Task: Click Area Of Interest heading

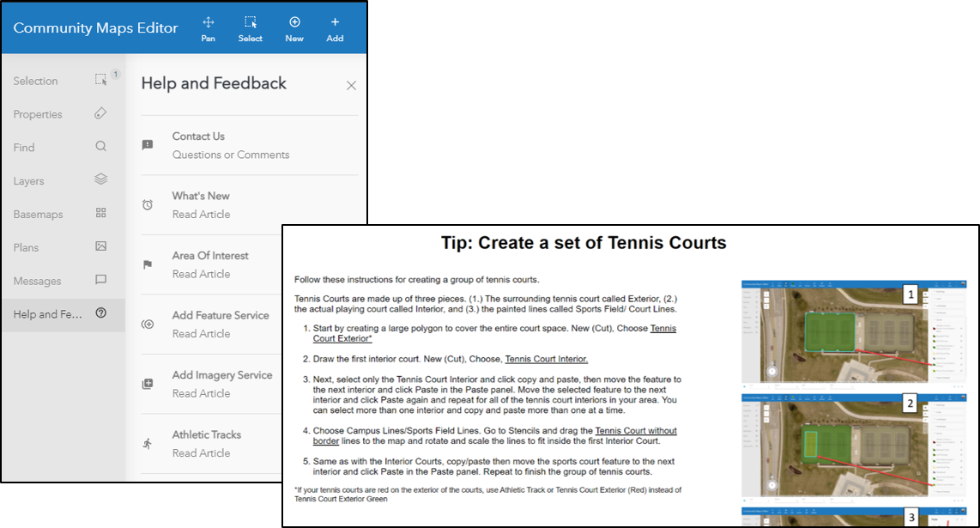Action: point(210,255)
